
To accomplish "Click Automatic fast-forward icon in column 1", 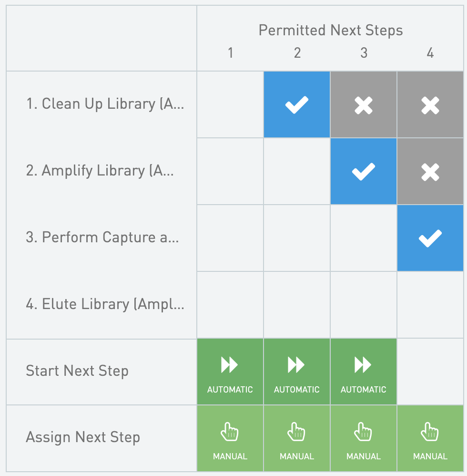I will point(230,366).
